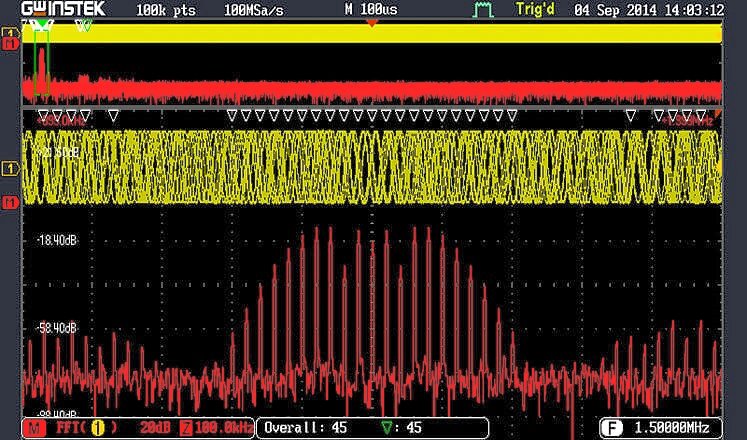Screen dimensions: 747x440
Task: Click channel 1 ground marker beside main waveform
Action: [x=10, y=168]
